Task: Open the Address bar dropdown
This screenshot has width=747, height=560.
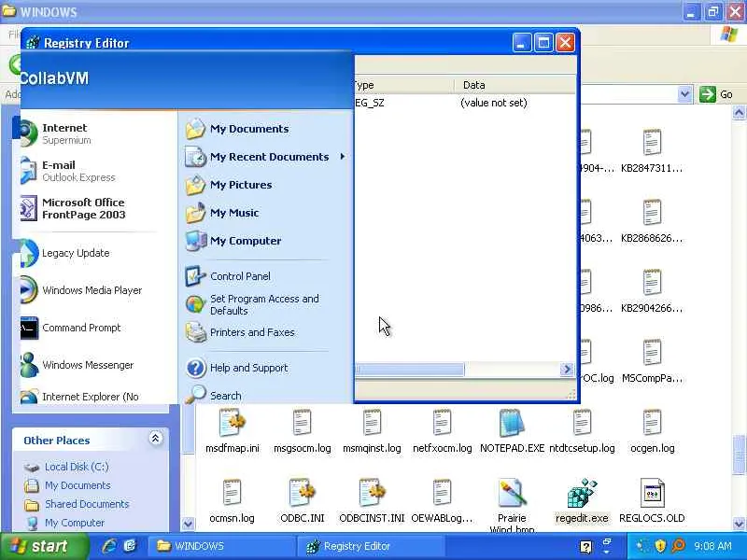Action: coord(684,94)
